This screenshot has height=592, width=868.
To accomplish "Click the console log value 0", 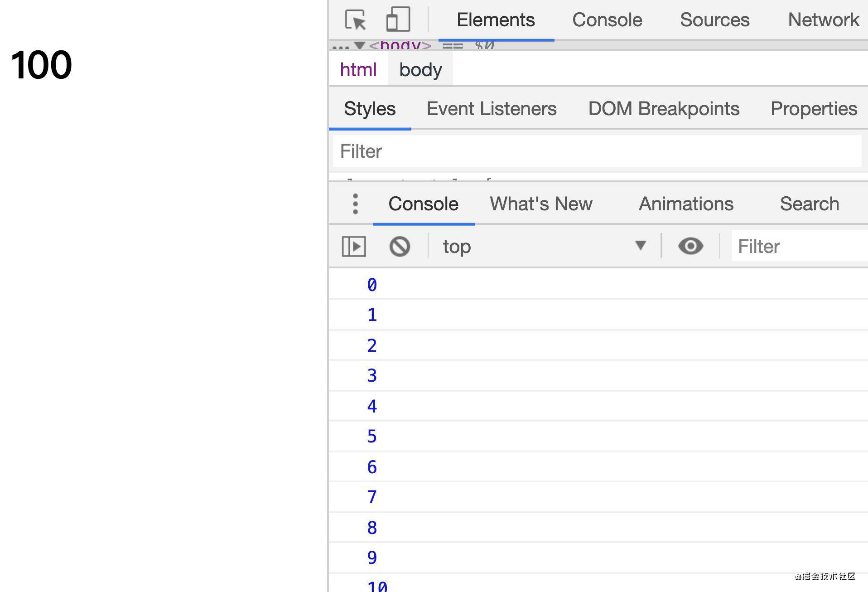I will pos(372,285).
